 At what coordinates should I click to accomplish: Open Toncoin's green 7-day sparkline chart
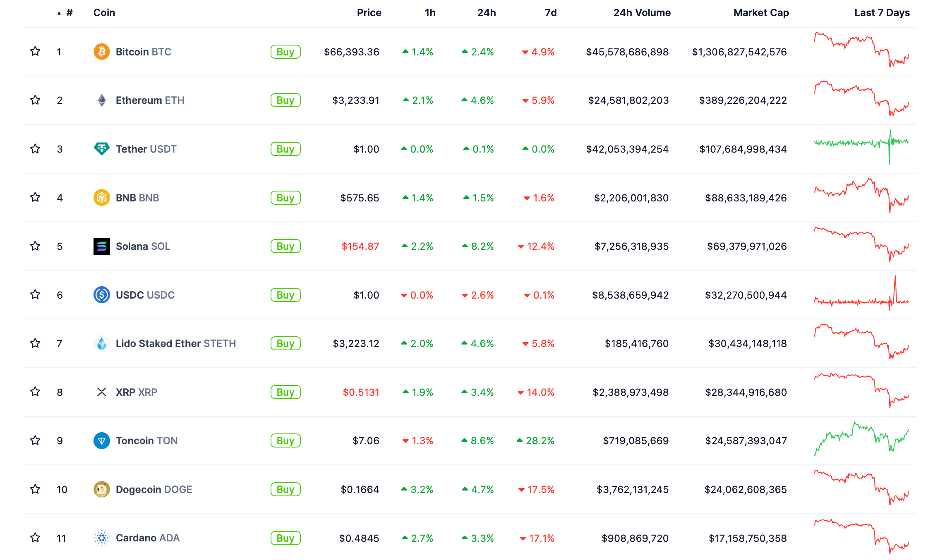(x=861, y=438)
